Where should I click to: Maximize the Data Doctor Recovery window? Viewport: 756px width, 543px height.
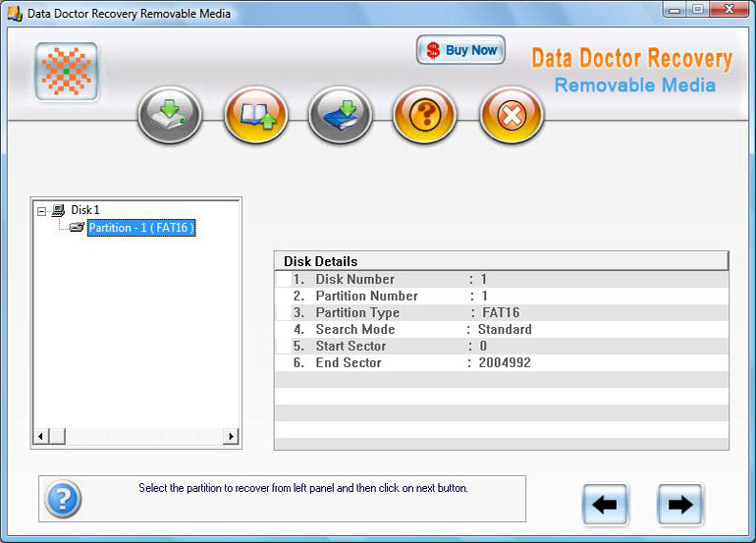click(x=698, y=10)
